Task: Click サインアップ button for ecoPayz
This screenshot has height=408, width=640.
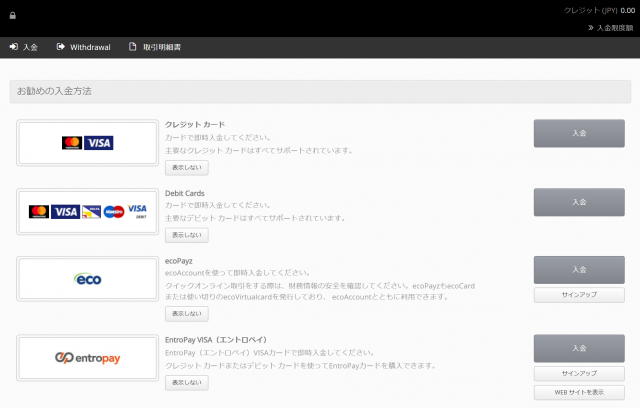Action: [x=579, y=295]
